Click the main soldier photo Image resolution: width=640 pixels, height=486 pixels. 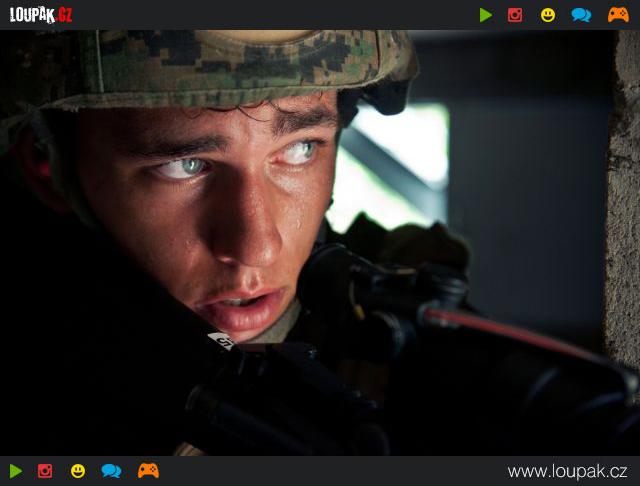(320, 243)
